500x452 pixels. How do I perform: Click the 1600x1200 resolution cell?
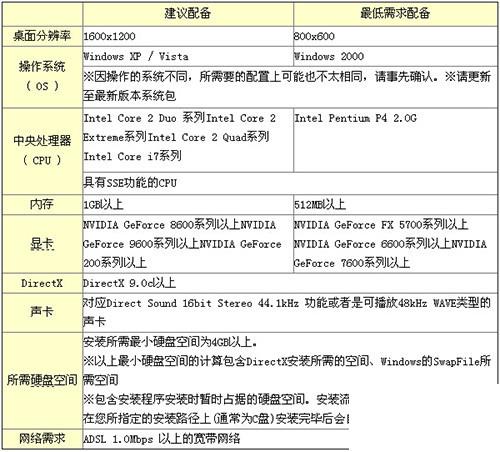point(188,36)
